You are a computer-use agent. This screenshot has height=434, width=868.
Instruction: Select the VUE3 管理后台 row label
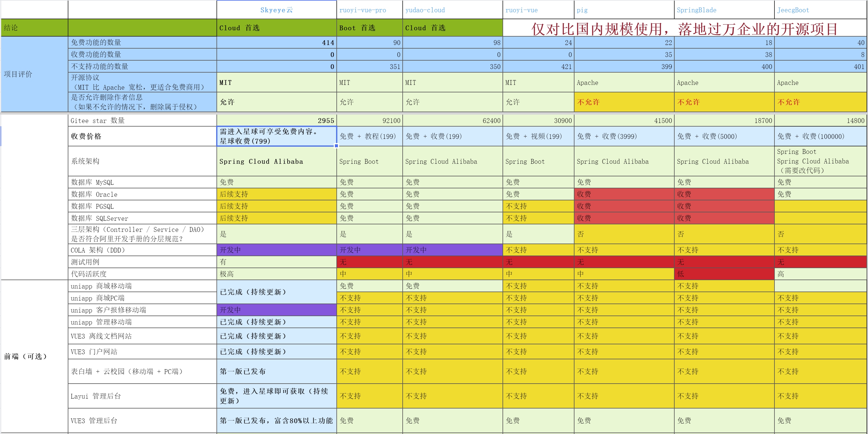click(142, 421)
